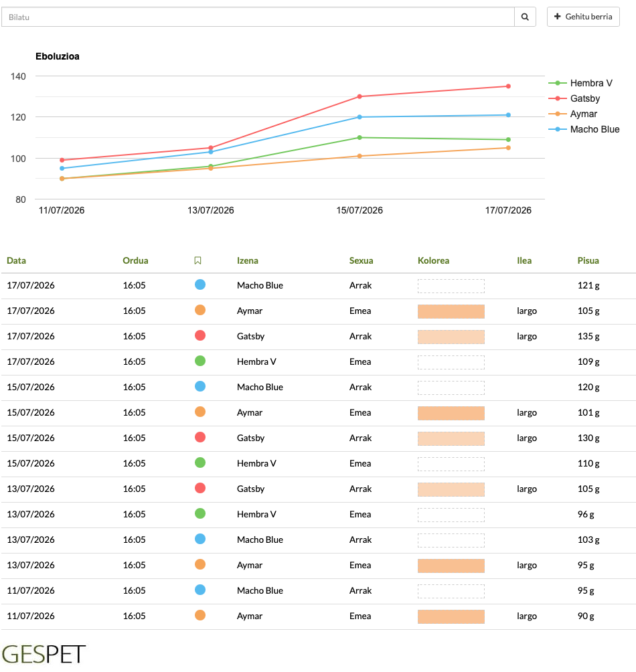
Task: Open Hembra V entry from 15/07/2026
Action: click(318, 464)
